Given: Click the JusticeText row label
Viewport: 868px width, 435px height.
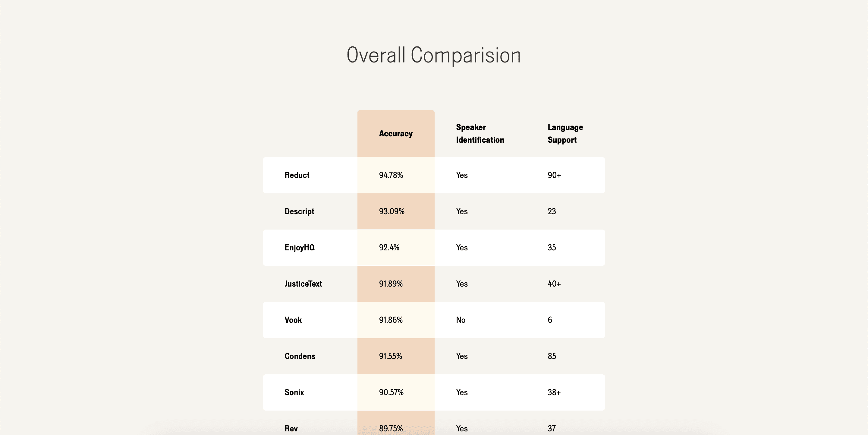Looking at the screenshot, I should coord(303,284).
